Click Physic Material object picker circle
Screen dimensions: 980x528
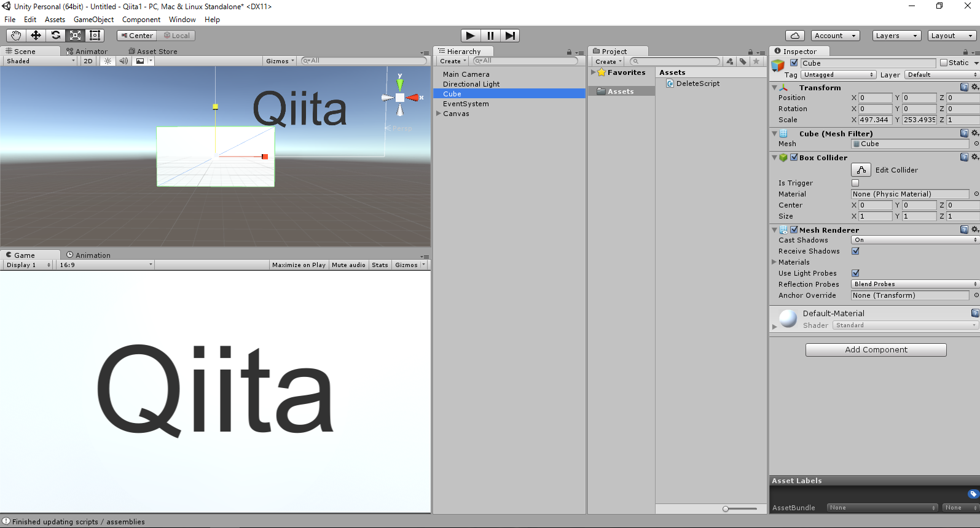coord(976,194)
